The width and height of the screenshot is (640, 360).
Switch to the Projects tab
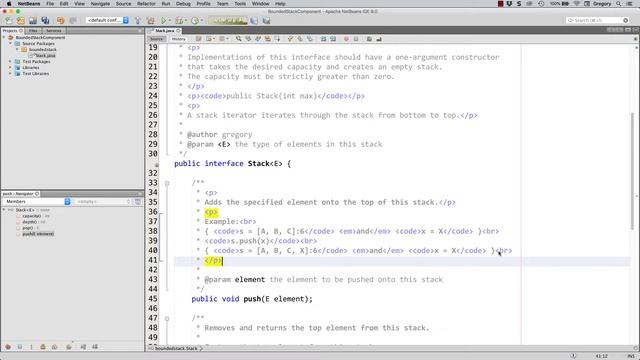[12, 31]
